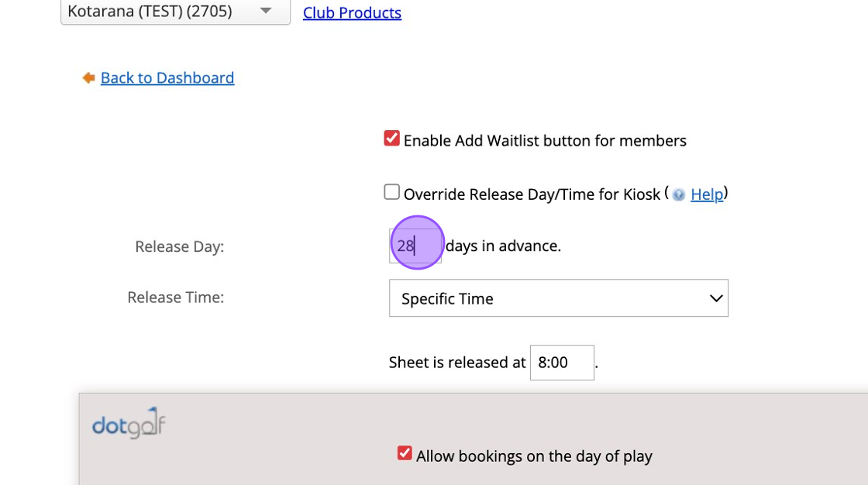This screenshot has width=868, height=485.
Task: Click the 'days in advance.' text
Action: (503, 246)
